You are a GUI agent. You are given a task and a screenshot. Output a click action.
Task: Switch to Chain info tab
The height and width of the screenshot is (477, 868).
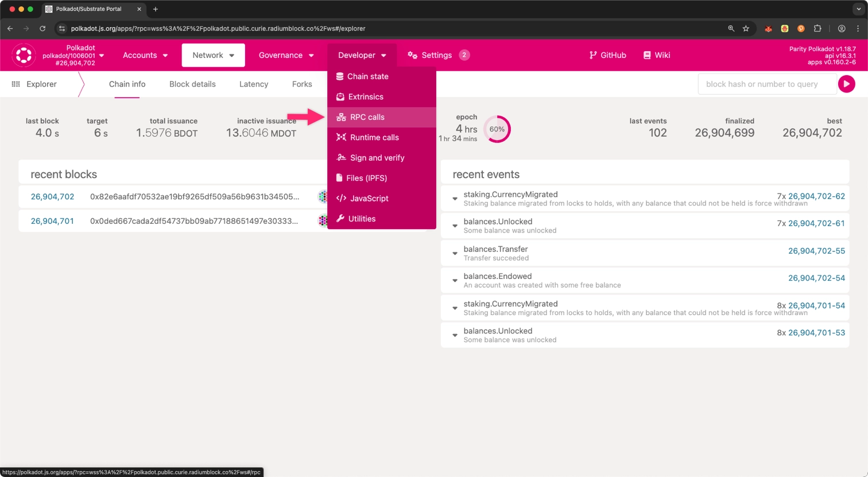pos(127,84)
